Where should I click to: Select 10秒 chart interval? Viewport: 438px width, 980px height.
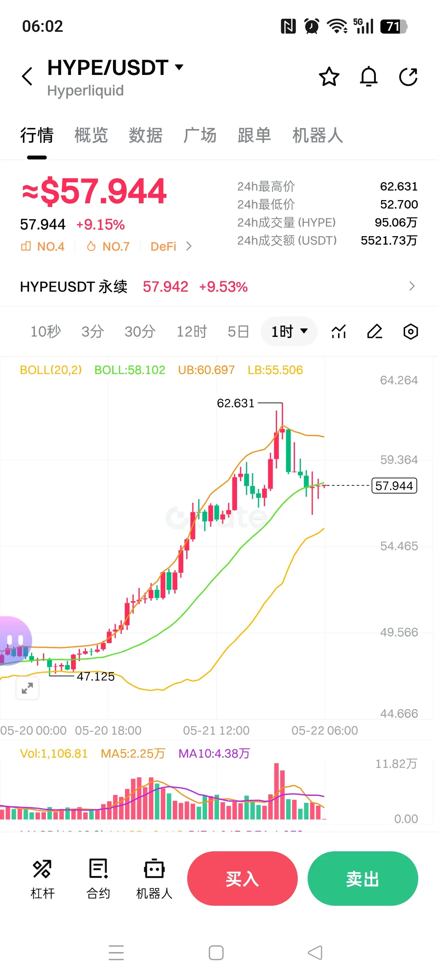point(46,331)
